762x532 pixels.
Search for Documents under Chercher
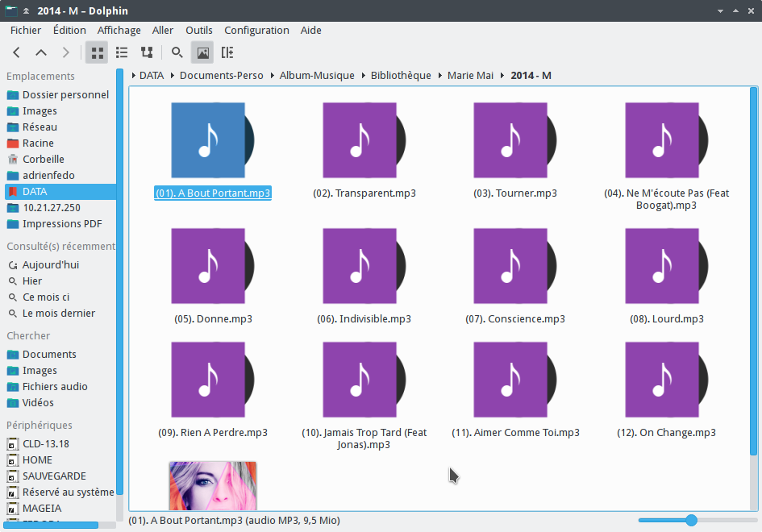(x=60, y=354)
